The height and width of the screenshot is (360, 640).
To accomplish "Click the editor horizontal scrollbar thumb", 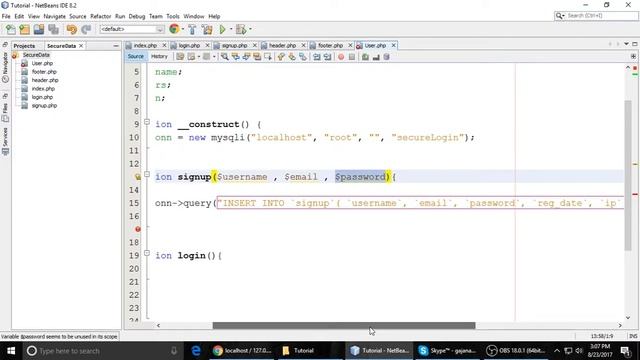I will 344,325.
